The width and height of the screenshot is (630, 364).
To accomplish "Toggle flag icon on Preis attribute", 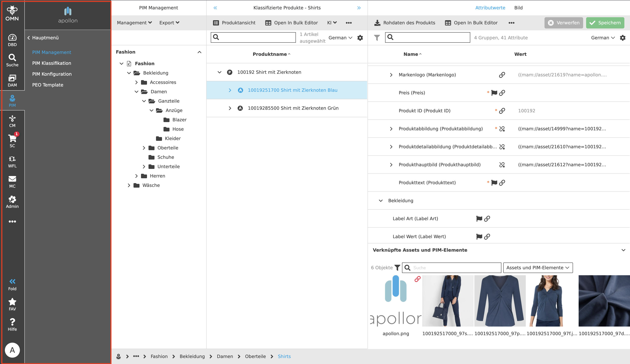I will click(x=494, y=93).
